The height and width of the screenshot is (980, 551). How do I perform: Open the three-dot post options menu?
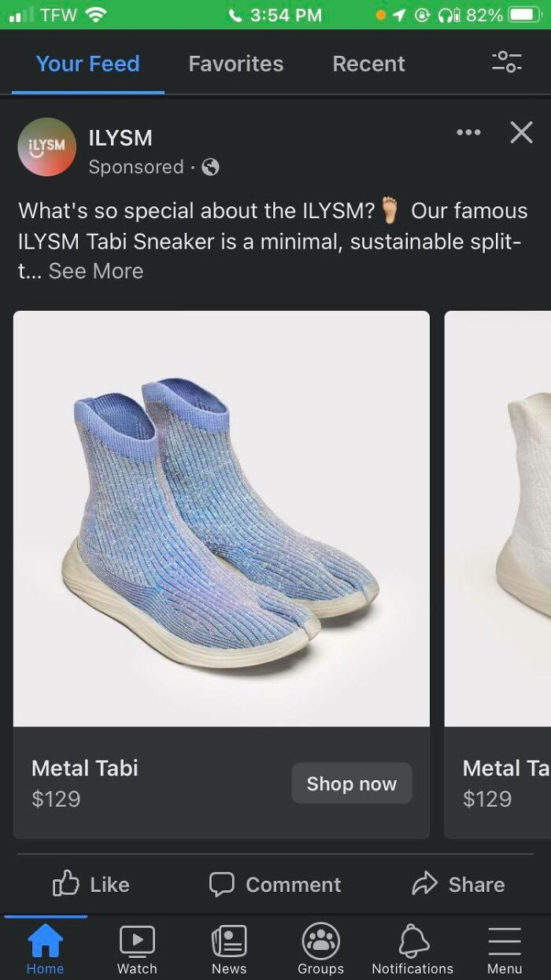[x=468, y=132]
